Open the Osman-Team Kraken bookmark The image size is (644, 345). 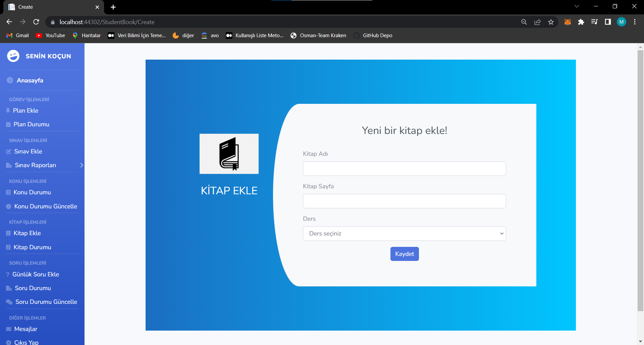point(318,36)
